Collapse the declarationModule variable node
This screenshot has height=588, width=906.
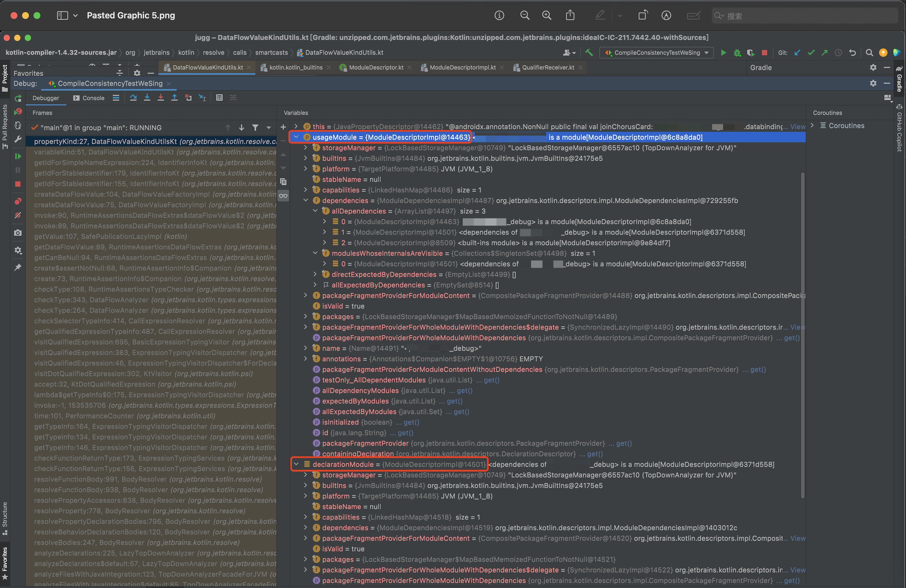[296, 464]
